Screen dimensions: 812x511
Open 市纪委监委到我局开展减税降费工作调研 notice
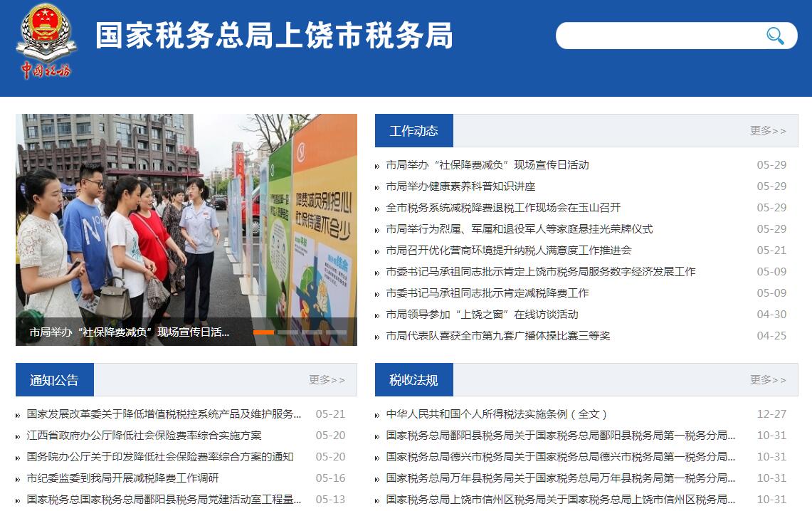click(x=122, y=478)
